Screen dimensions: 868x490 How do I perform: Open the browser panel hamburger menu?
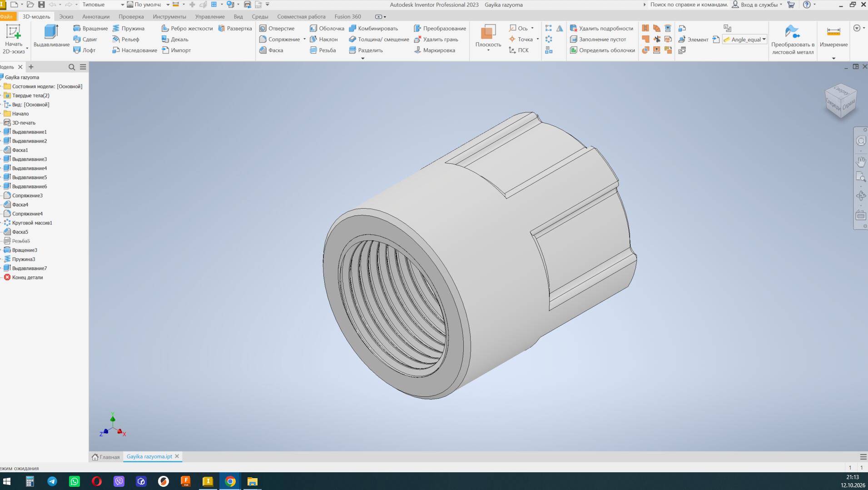pos(83,67)
